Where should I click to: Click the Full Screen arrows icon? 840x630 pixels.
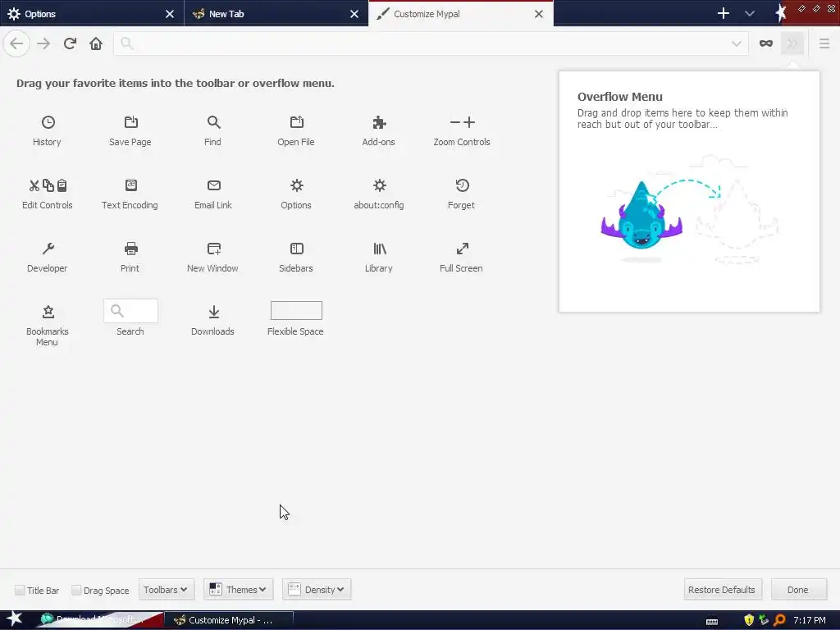[x=462, y=249]
